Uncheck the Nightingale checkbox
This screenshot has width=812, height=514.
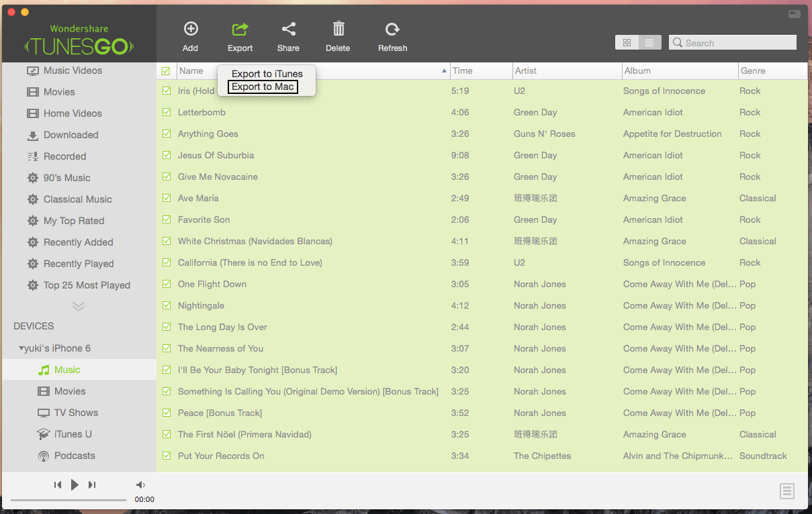167,305
